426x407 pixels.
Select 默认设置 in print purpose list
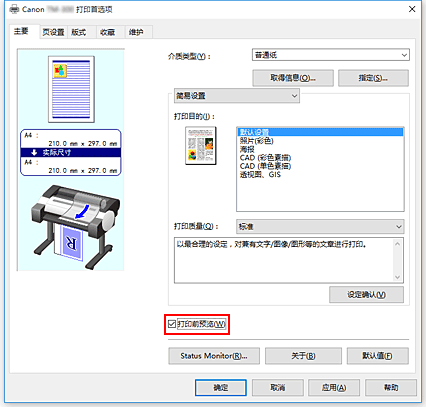click(x=320, y=132)
